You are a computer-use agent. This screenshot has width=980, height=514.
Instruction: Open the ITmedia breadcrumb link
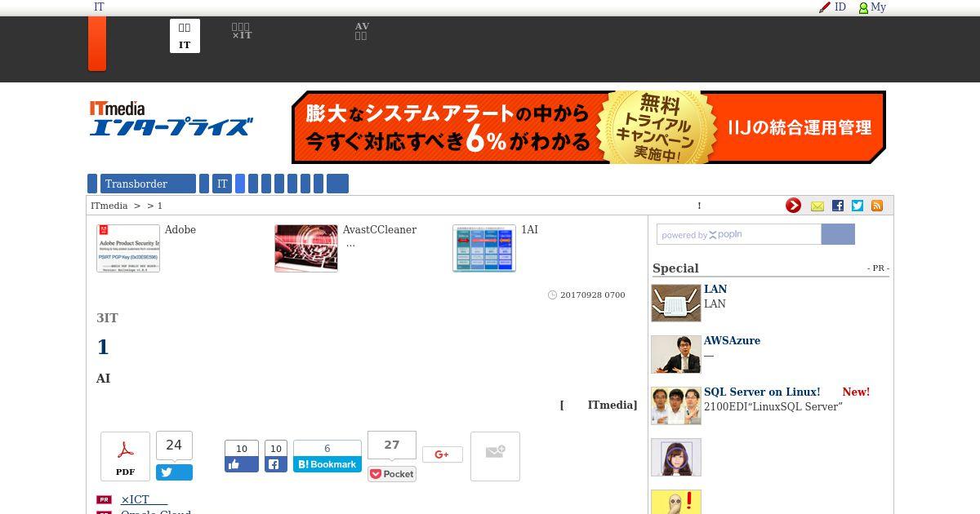109,206
